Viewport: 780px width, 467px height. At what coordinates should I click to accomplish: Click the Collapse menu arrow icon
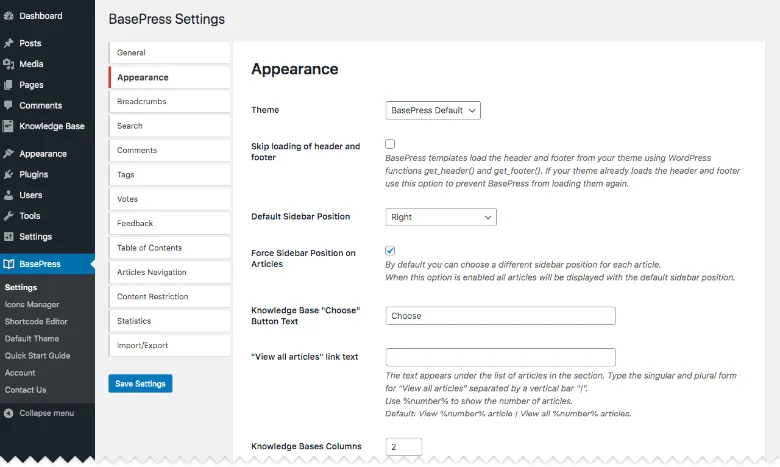[x=8, y=413]
